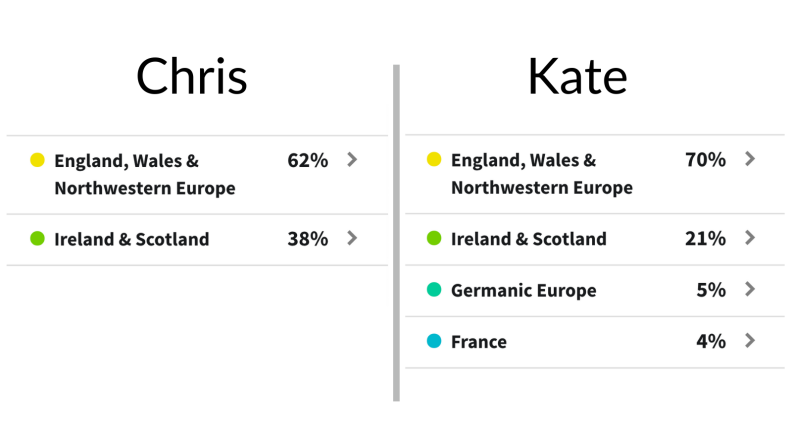Click green dot in Kate's Ireland row
The height and width of the screenshot is (446, 792).
434,238
